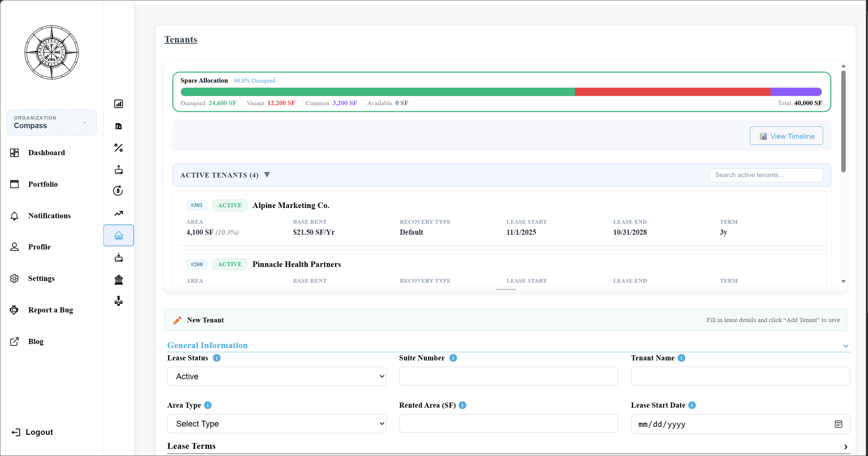Open the analytics bar chart panel
The height and width of the screenshot is (456, 868).
[x=119, y=104]
